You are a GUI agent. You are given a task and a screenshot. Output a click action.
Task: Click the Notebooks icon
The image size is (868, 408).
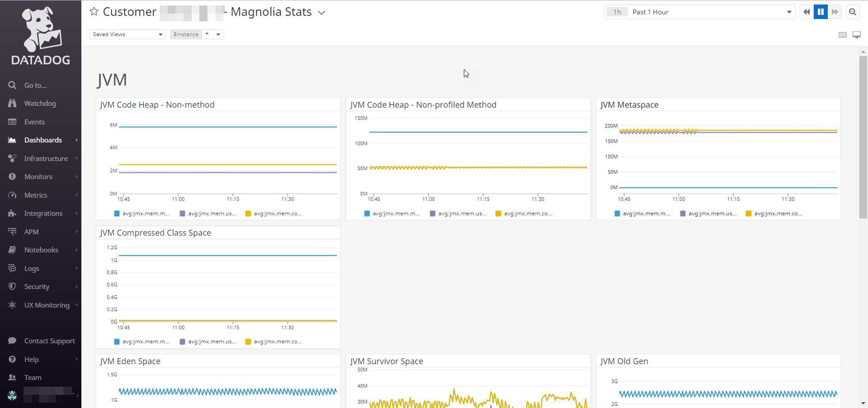[x=12, y=250]
